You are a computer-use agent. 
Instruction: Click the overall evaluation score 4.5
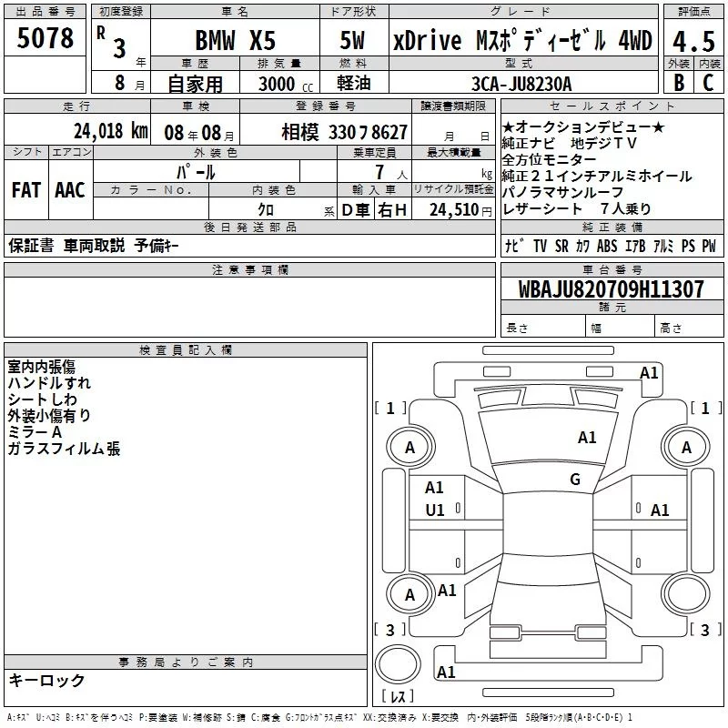point(693,41)
